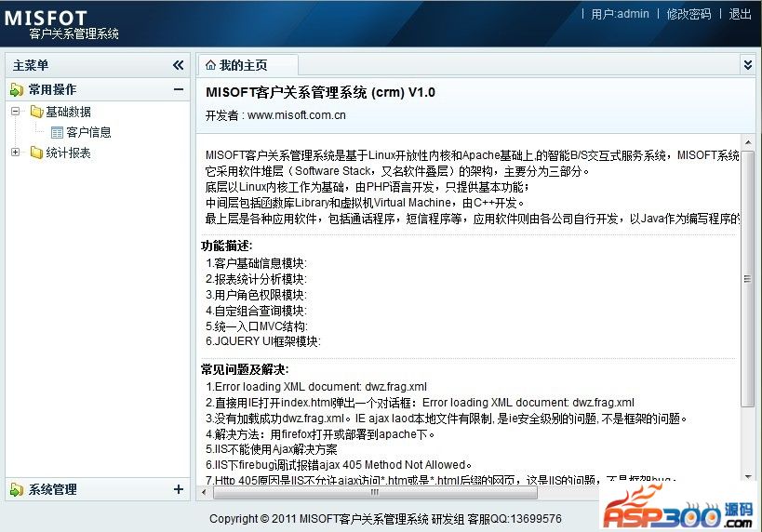The image size is (762, 532).
Task: Click 退出 to log out
Action: 740,14
